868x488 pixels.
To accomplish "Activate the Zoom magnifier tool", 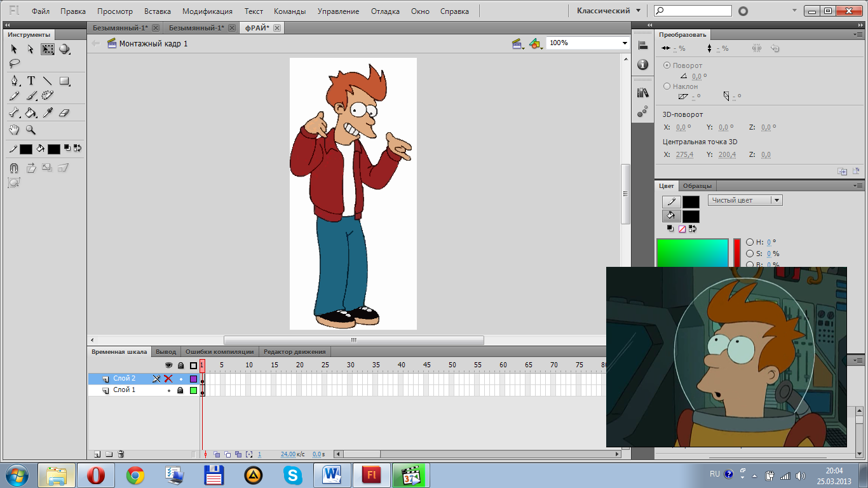I will click(x=31, y=130).
